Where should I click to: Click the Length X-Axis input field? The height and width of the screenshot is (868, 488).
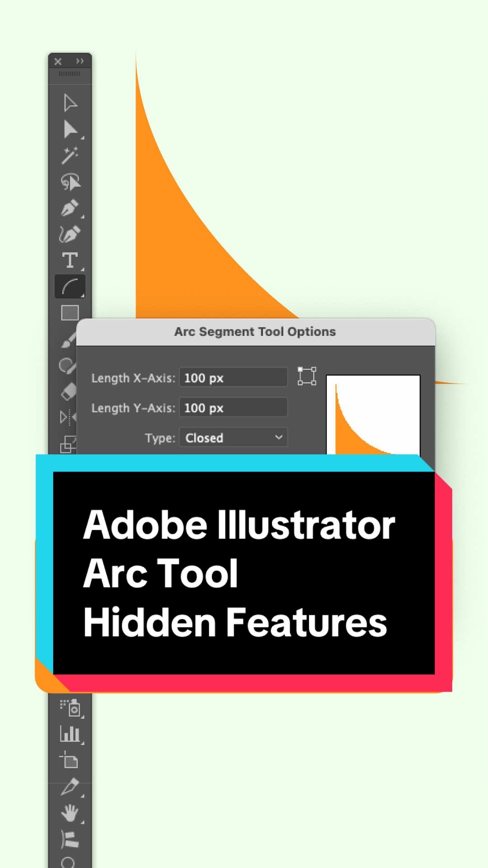tap(233, 377)
